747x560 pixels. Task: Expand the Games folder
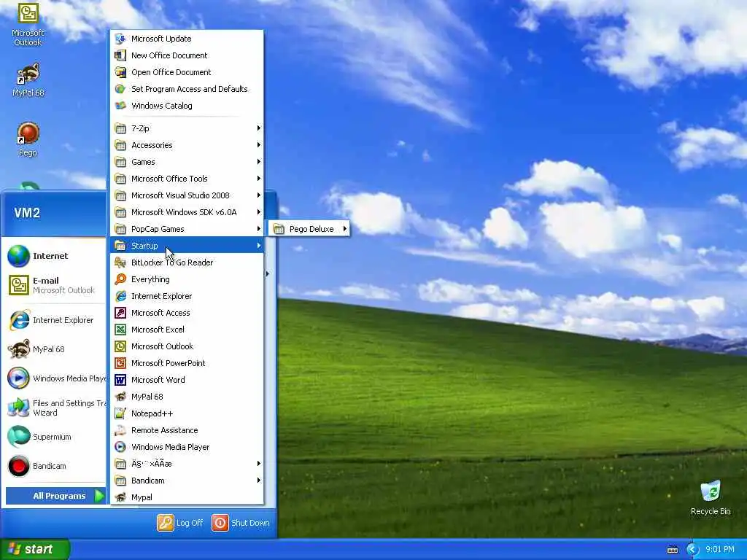[x=187, y=162]
